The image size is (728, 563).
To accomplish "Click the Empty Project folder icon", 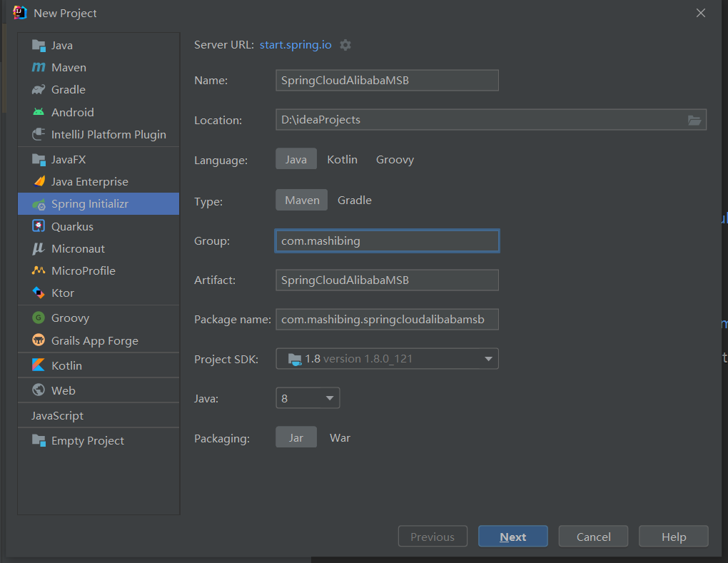I will tap(39, 440).
